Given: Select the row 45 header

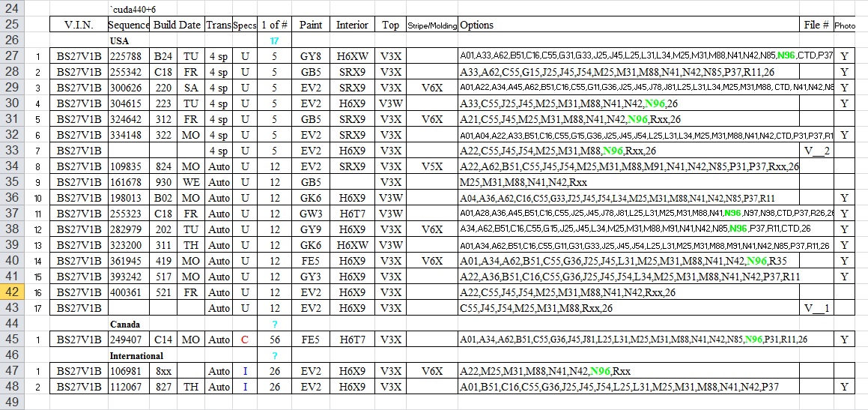Looking at the screenshot, I should [x=13, y=340].
